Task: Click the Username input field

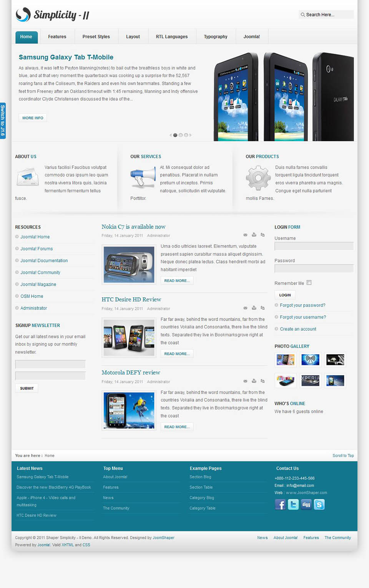Action: point(314,246)
